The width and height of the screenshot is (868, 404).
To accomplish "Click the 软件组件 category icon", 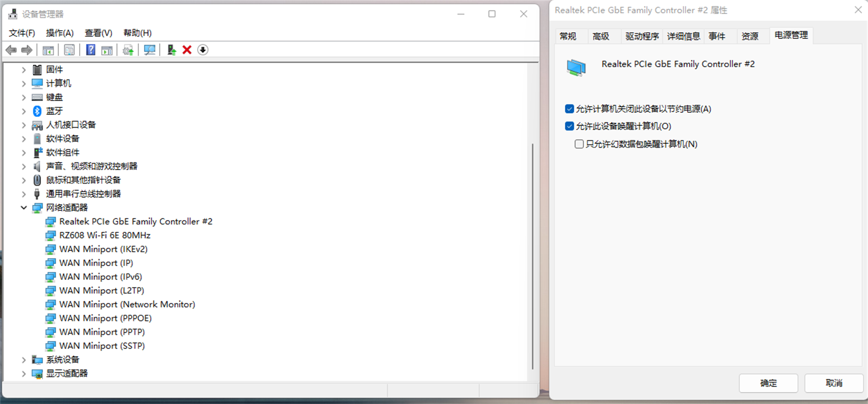I will pyautogui.click(x=38, y=153).
